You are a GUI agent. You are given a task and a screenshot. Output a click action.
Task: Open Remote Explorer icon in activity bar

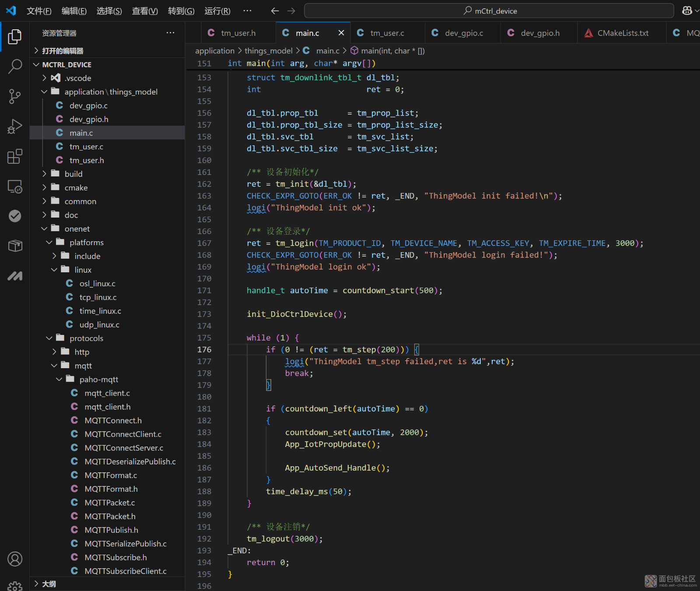pyautogui.click(x=14, y=186)
